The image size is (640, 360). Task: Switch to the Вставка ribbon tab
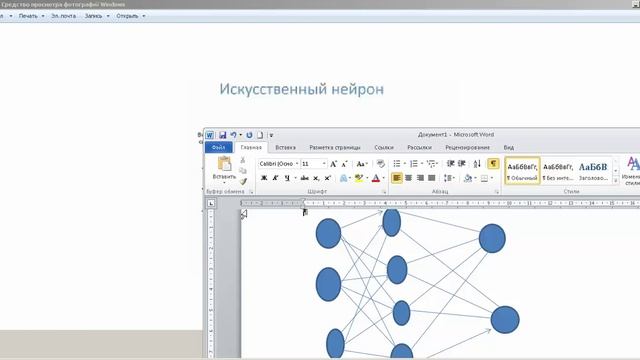coord(285,147)
